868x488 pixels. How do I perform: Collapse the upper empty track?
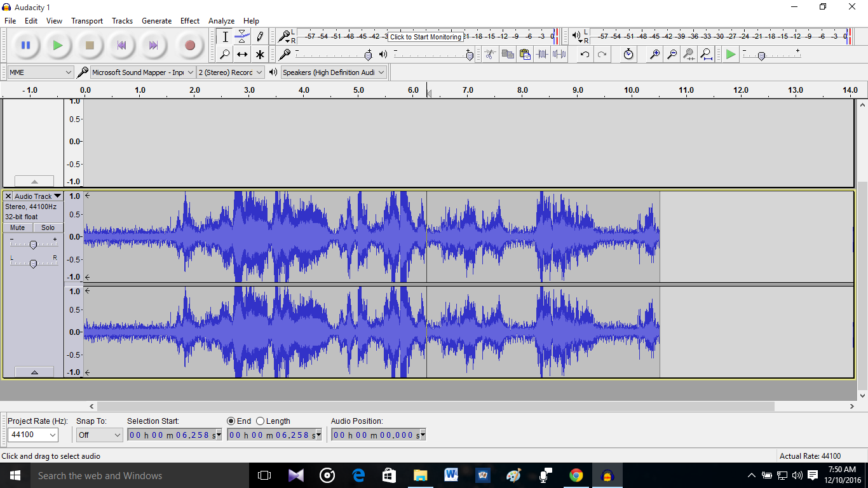click(34, 182)
